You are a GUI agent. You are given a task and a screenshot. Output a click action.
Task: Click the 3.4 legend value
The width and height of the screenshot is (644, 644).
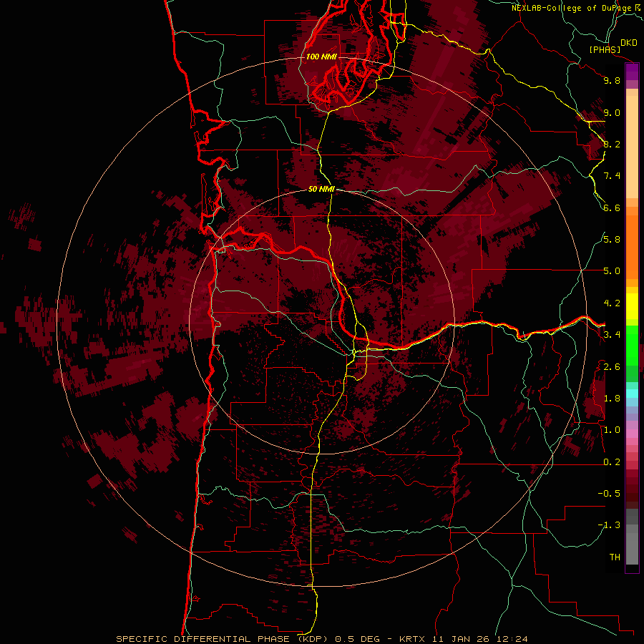pyautogui.click(x=612, y=335)
